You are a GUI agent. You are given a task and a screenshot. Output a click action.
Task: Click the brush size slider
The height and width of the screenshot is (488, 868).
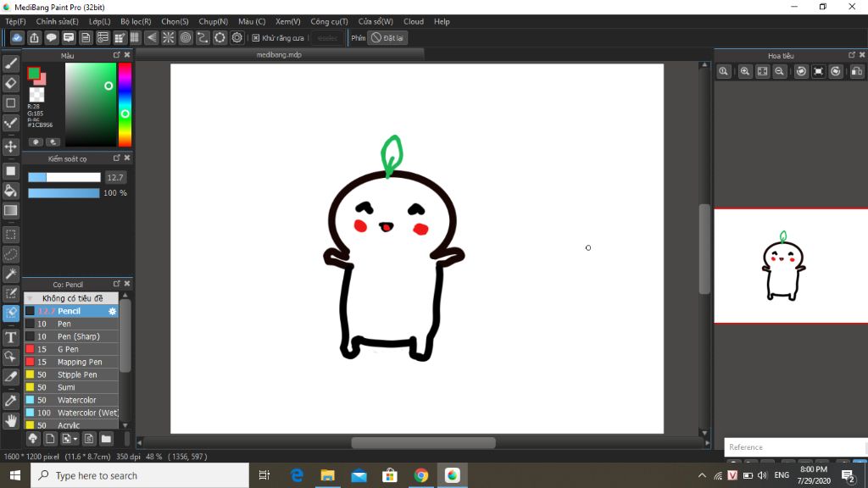[64, 177]
